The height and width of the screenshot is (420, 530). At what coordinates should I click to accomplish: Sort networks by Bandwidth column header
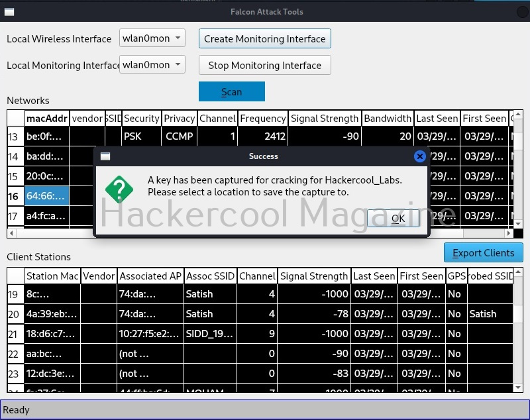[x=388, y=119]
